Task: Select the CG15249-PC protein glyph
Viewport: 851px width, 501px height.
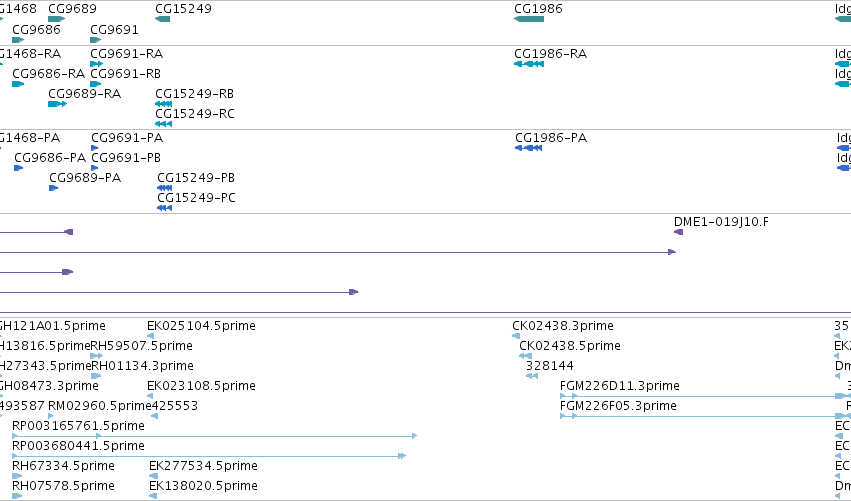Action: [164, 208]
